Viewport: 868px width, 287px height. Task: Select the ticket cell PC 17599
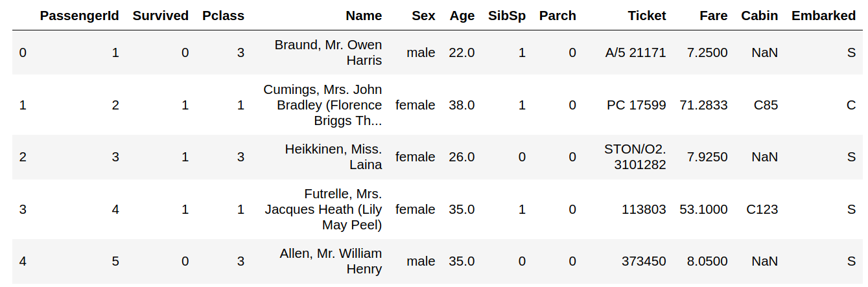(637, 105)
